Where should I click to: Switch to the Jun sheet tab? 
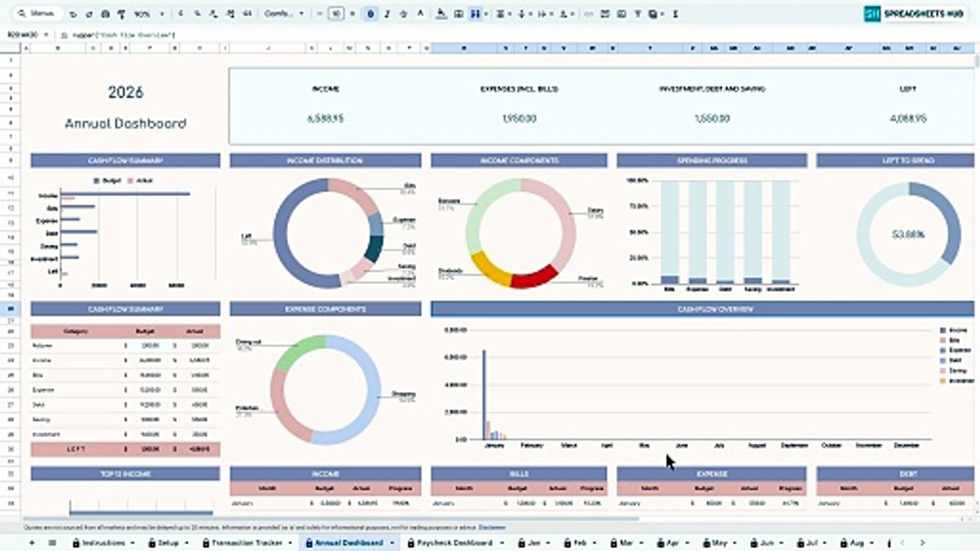(x=766, y=543)
